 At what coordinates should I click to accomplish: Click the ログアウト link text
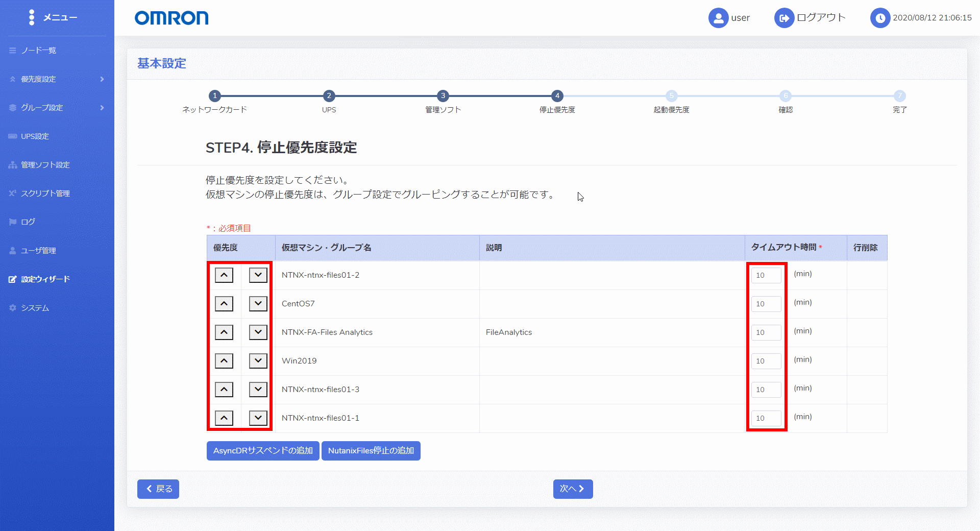pos(821,18)
